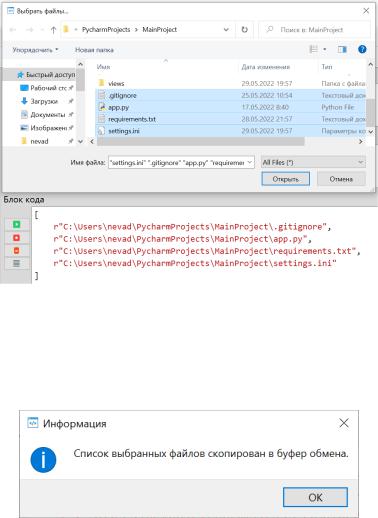Click the upper red stop icon beside code block
The height and width of the screenshot is (518, 378).
16,238
